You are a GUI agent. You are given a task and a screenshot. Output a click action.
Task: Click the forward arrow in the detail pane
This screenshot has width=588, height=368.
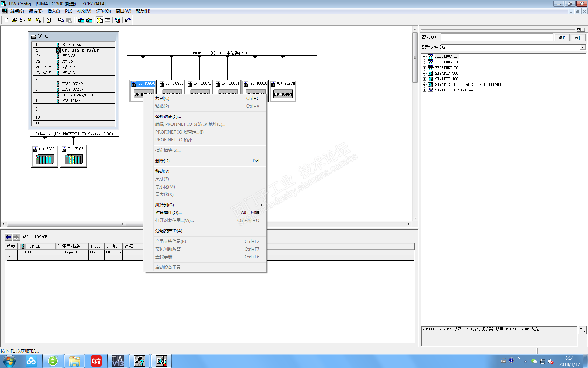click(x=16, y=237)
